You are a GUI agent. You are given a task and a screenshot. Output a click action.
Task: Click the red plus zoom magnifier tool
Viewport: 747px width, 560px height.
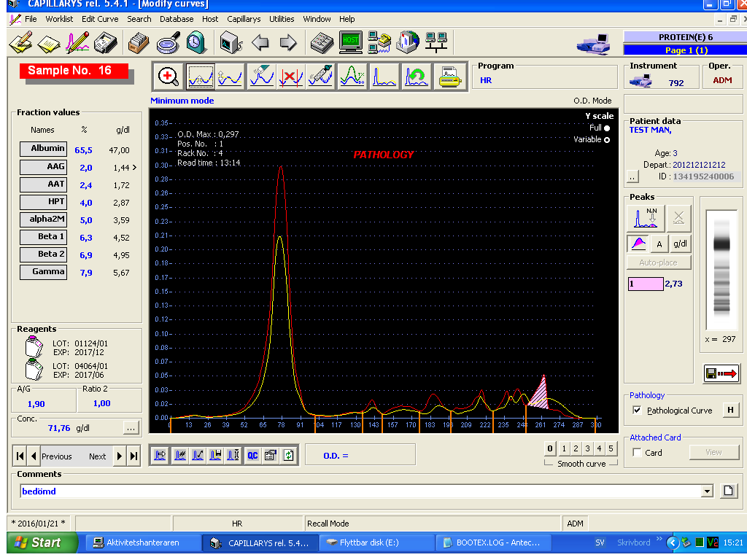168,76
